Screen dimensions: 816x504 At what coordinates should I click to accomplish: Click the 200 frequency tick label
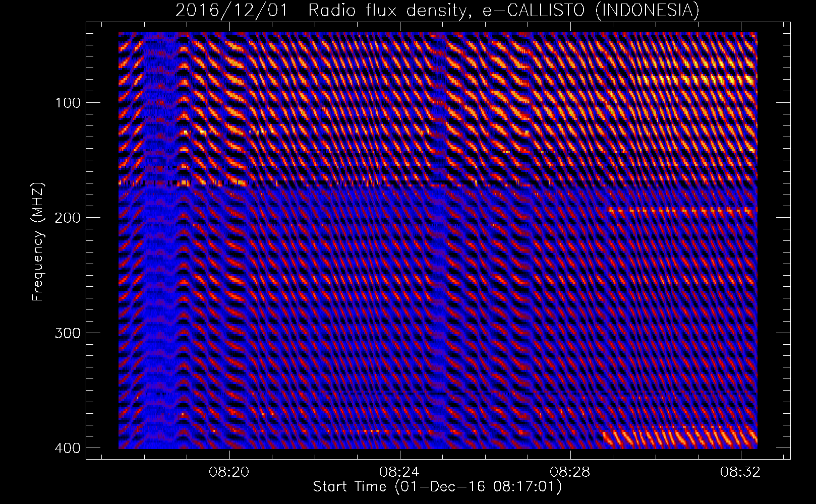pyautogui.click(x=67, y=217)
